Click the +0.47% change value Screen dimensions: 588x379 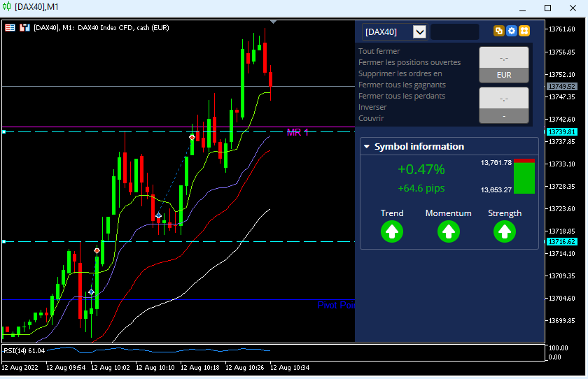point(421,169)
